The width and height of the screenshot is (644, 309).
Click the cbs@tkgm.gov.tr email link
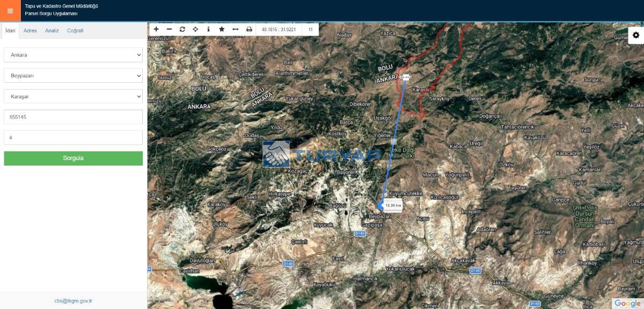pyautogui.click(x=74, y=301)
